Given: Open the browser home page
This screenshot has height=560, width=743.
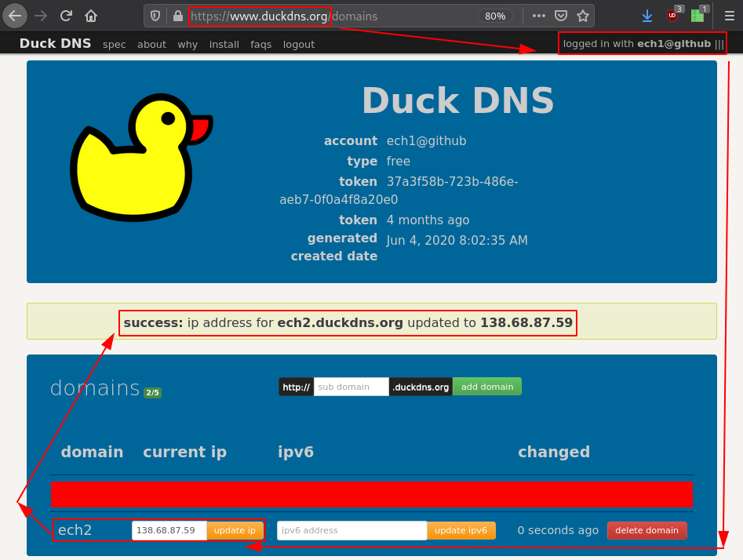Looking at the screenshot, I should pos(90,16).
